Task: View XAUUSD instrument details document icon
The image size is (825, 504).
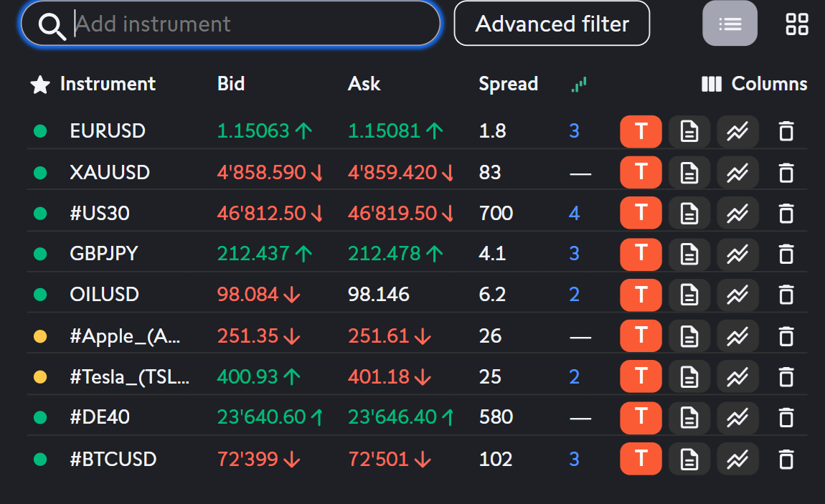Action: pyautogui.click(x=689, y=172)
